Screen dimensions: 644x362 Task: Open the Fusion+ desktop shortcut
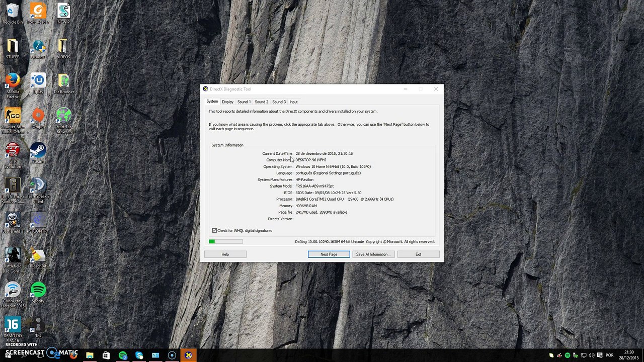(38, 49)
